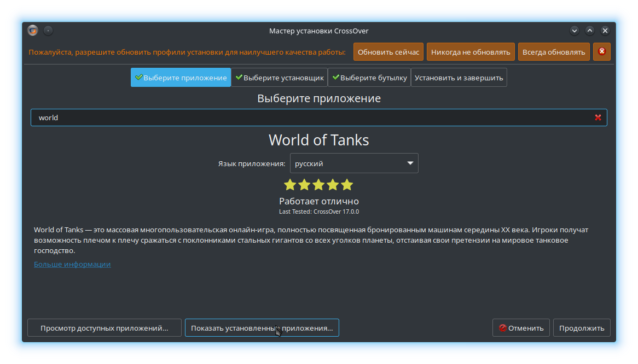Go to Выберите бутылку tab
The width and height of the screenshot is (638, 364).
point(369,78)
